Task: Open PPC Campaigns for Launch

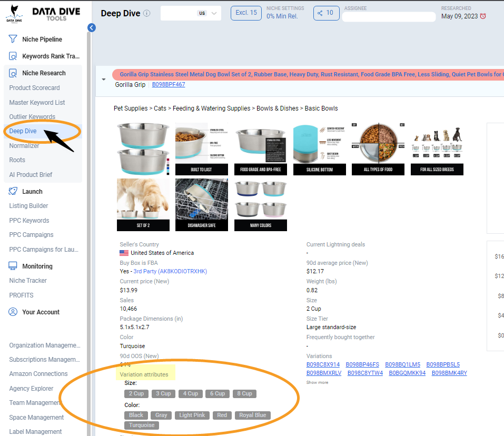Action: click(x=44, y=249)
